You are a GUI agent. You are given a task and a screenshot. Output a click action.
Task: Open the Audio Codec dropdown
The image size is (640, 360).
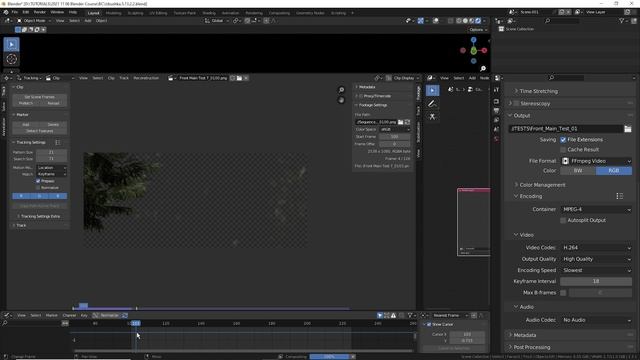[596, 320]
